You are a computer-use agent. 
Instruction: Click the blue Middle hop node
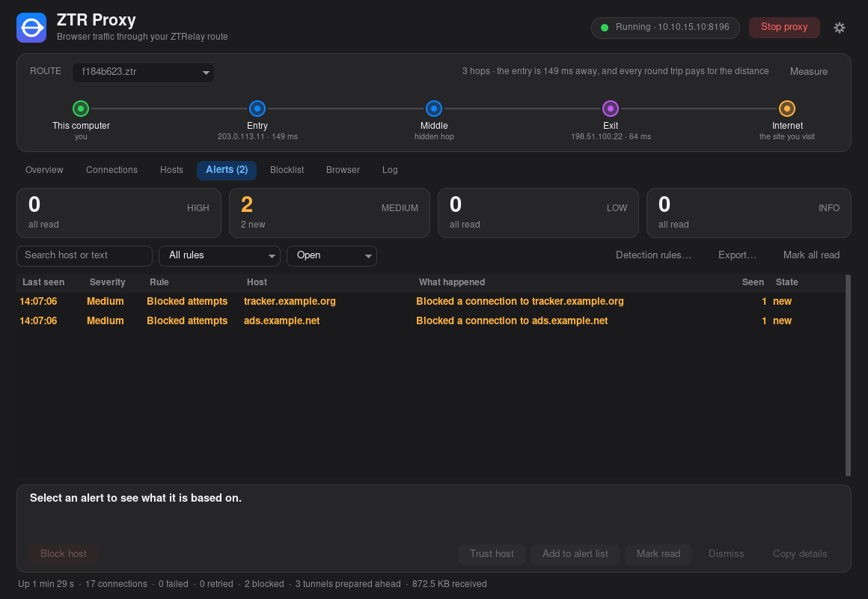pos(434,109)
